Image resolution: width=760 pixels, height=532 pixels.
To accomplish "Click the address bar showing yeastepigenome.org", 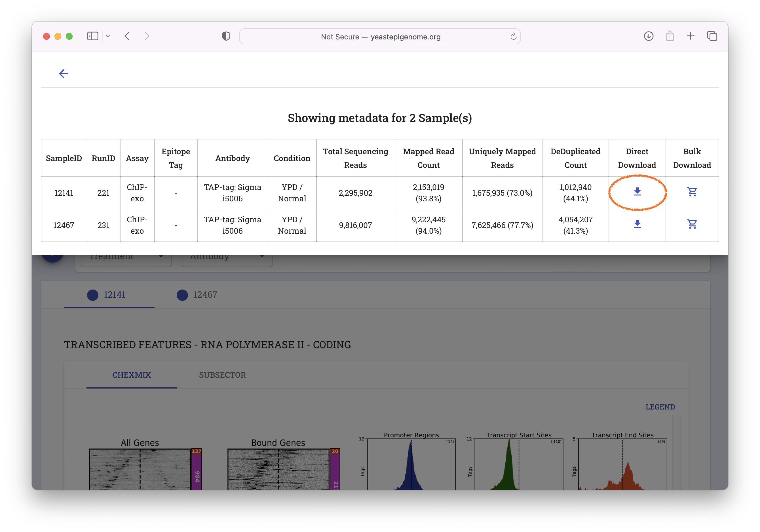I will [x=380, y=36].
